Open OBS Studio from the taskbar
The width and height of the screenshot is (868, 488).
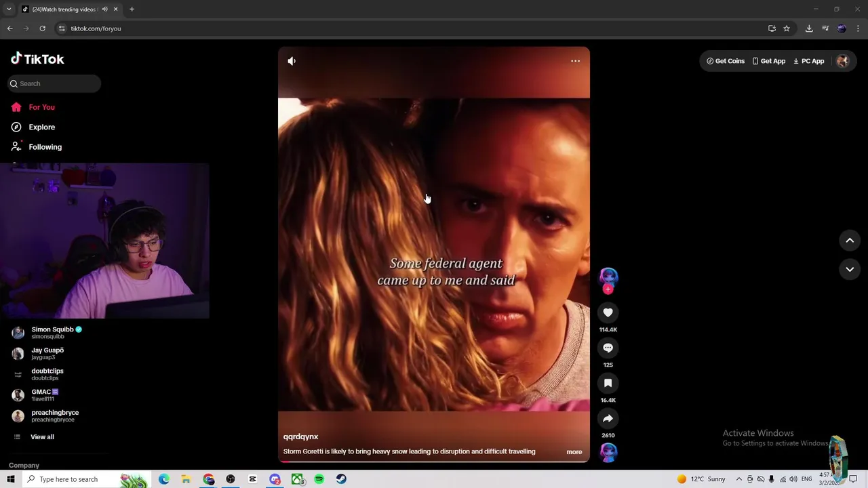point(231,479)
